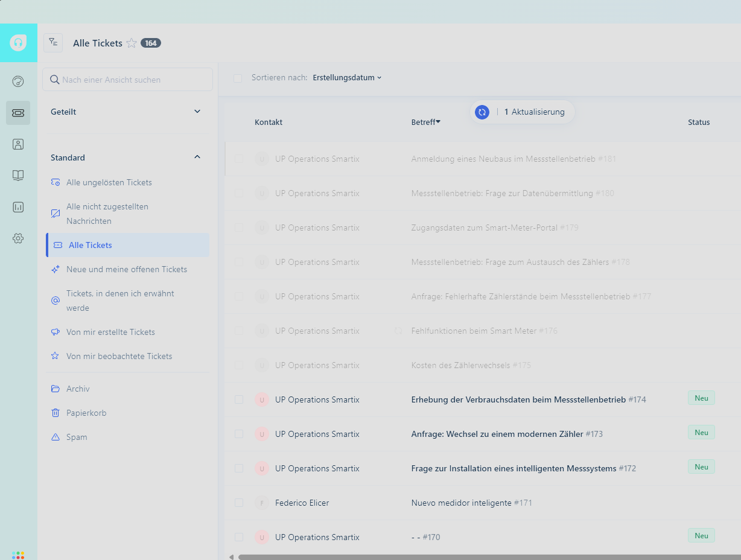Open the Knowledge base book icon
The height and width of the screenshot is (560, 741).
(x=18, y=176)
